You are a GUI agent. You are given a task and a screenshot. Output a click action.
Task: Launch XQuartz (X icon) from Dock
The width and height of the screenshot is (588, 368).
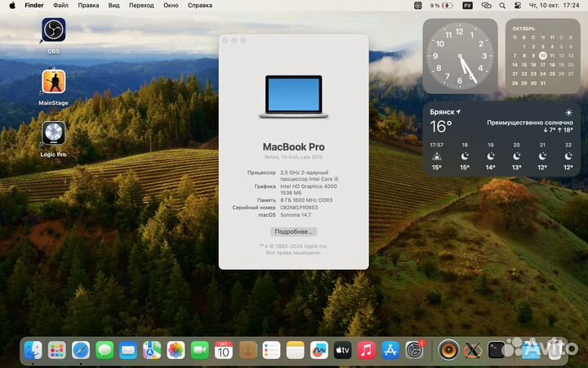point(473,351)
